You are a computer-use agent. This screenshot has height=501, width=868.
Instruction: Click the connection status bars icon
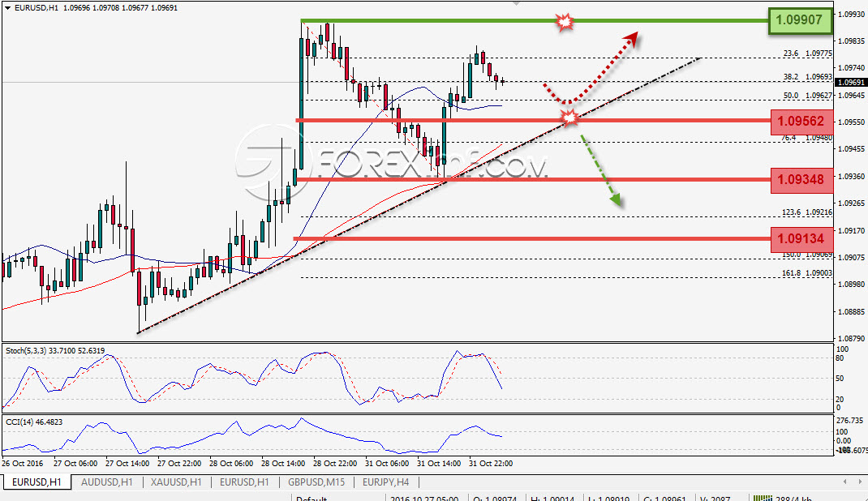(x=763, y=499)
